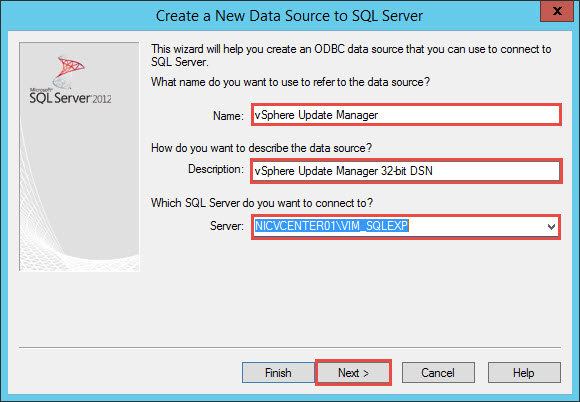Click the Next > button
The height and width of the screenshot is (402, 580).
(353, 372)
